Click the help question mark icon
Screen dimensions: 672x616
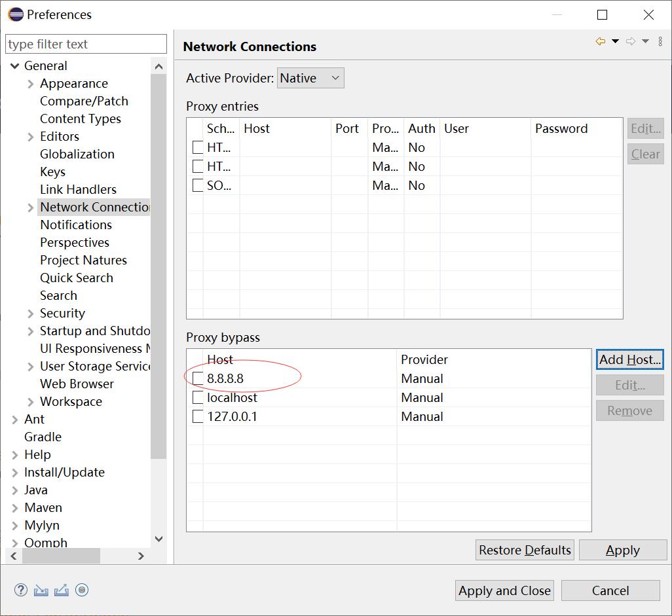(20, 590)
